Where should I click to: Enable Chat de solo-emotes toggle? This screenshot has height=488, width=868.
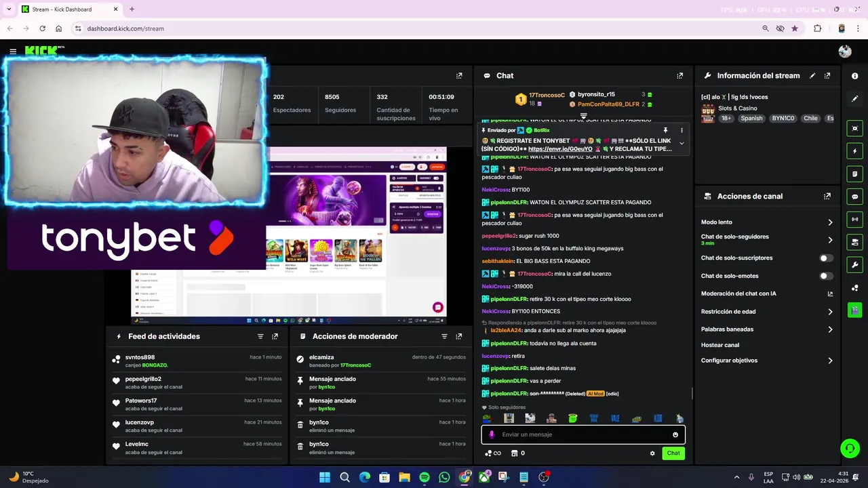click(825, 276)
